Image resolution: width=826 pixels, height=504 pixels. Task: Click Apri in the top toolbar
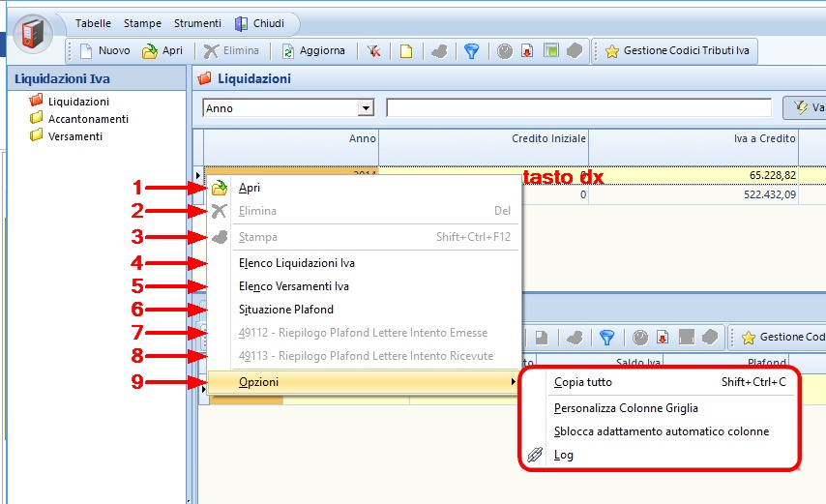[x=162, y=51]
